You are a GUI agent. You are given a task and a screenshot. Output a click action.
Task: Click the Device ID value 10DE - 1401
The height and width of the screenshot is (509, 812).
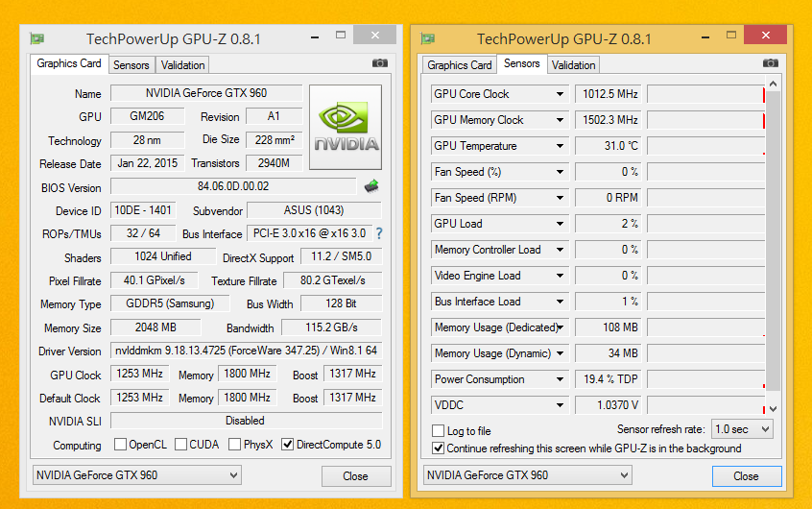click(143, 210)
